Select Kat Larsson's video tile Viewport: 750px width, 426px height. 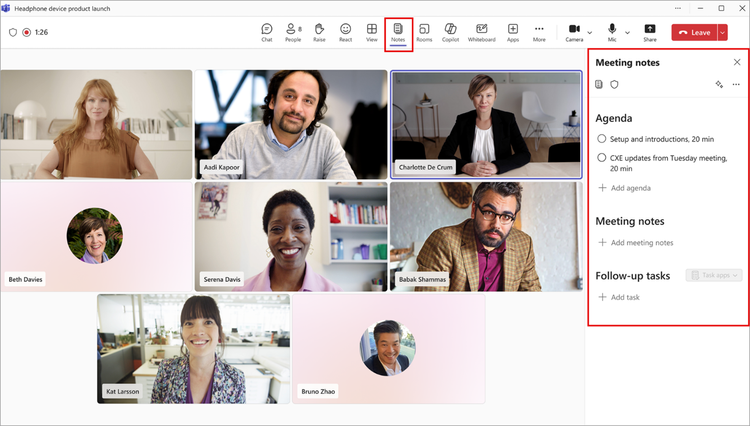coord(194,349)
